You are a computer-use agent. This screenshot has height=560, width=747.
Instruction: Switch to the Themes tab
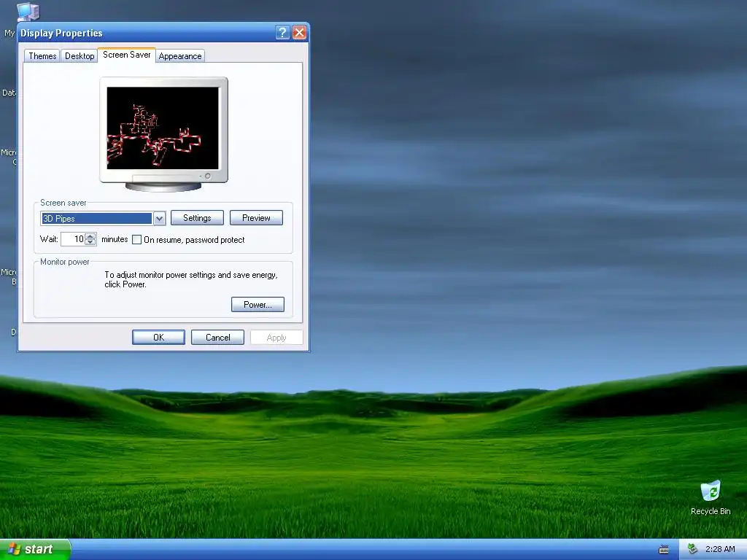[x=42, y=55]
